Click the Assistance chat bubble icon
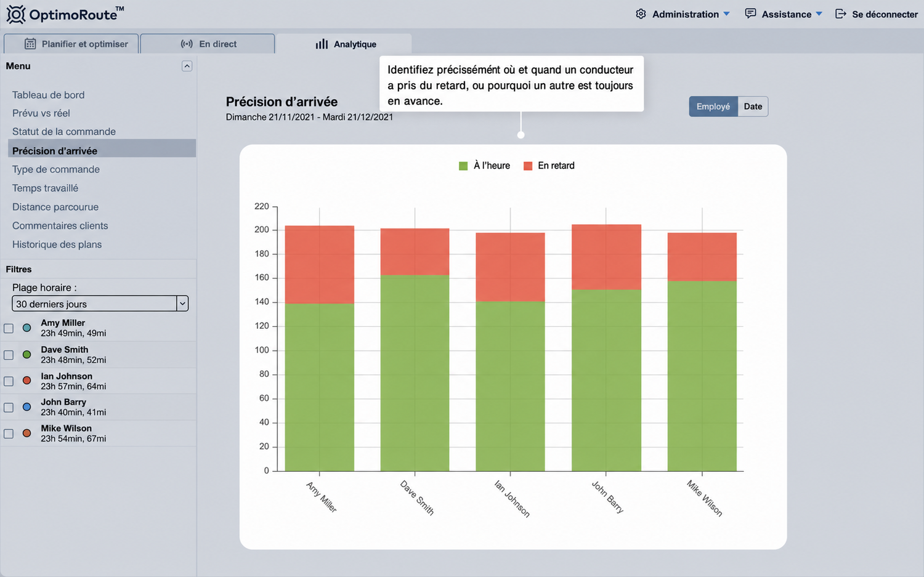924x577 pixels. coord(750,14)
